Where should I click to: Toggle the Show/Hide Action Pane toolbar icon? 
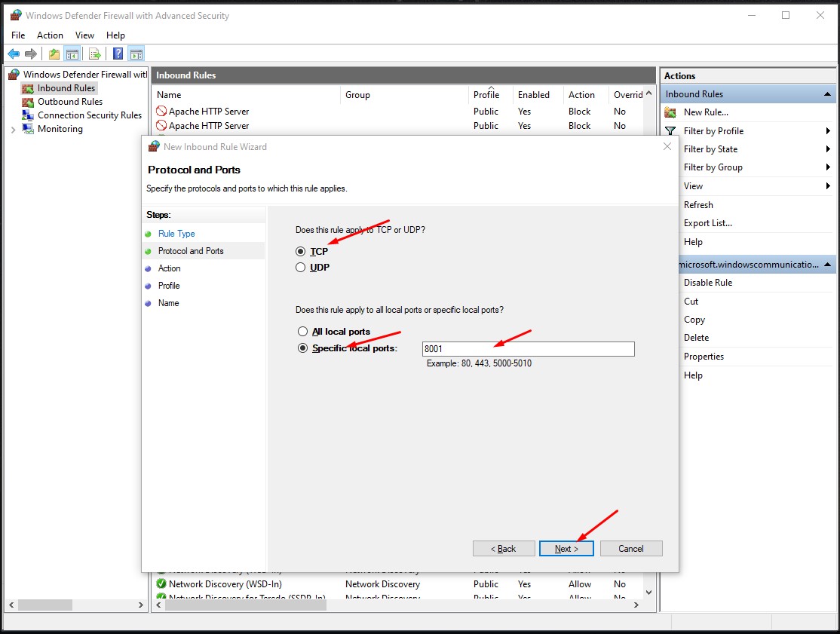point(136,54)
